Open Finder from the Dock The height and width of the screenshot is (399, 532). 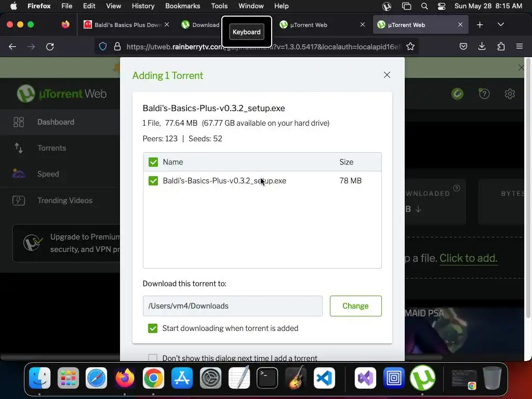pyautogui.click(x=39, y=378)
